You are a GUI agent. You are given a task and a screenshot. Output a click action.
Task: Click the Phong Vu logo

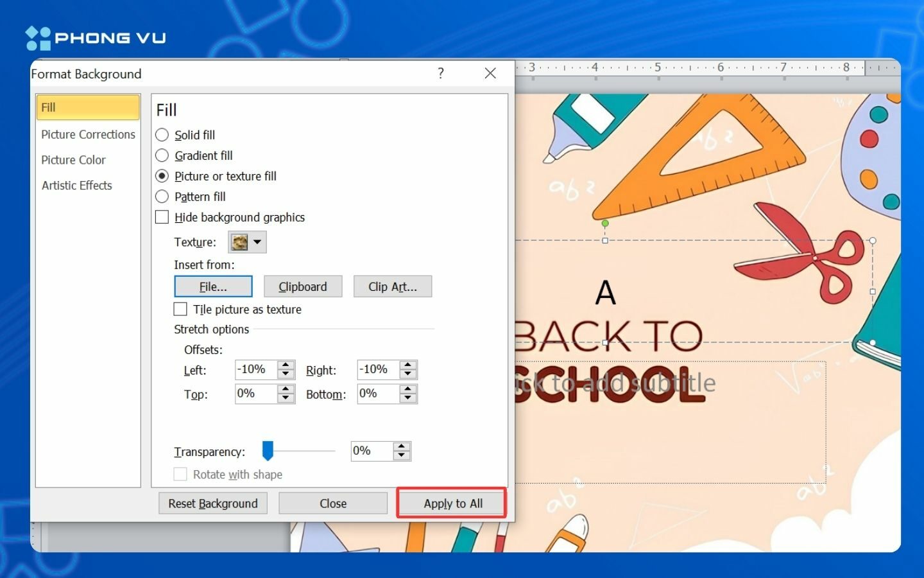(96, 38)
